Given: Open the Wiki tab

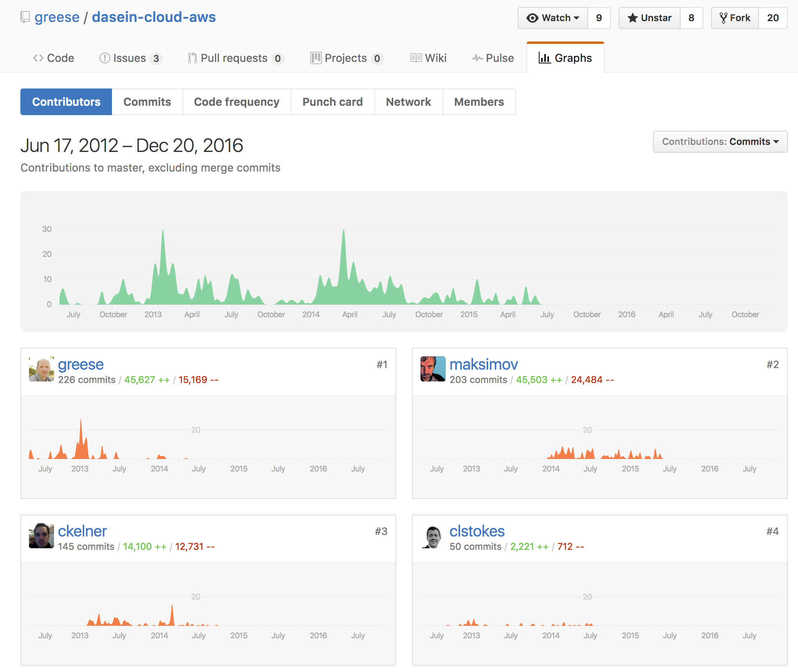Looking at the screenshot, I should tap(428, 58).
